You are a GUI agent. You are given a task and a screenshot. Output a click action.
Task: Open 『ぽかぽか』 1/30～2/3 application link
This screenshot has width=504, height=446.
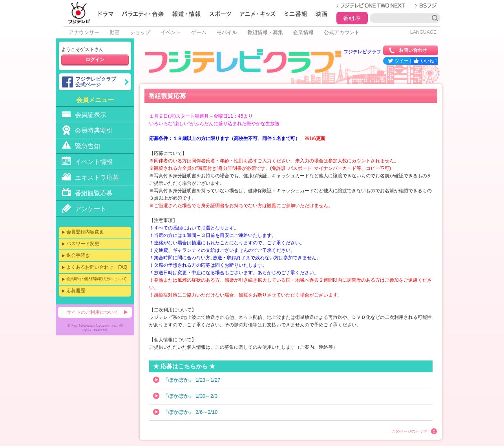coord(191,396)
